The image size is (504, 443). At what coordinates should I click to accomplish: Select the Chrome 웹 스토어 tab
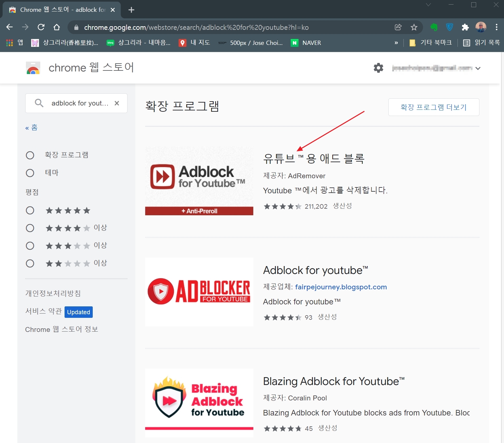61,10
